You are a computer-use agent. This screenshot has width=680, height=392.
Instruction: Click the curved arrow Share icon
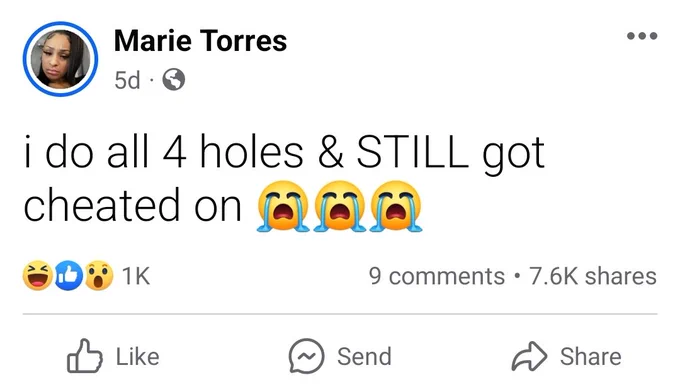(529, 356)
